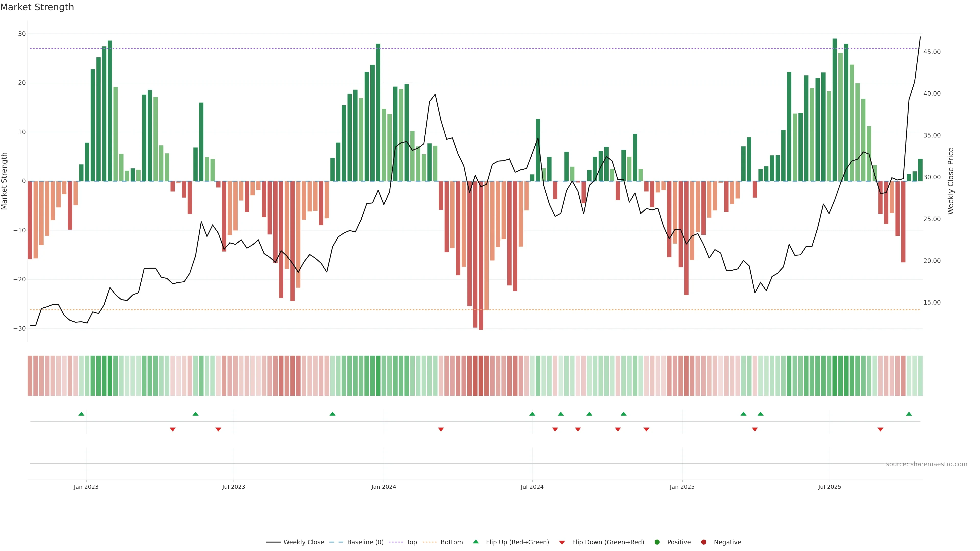Screen dimensions: 980x551
Task: Click the Negative red circle legend icon
Action: [x=703, y=542]
